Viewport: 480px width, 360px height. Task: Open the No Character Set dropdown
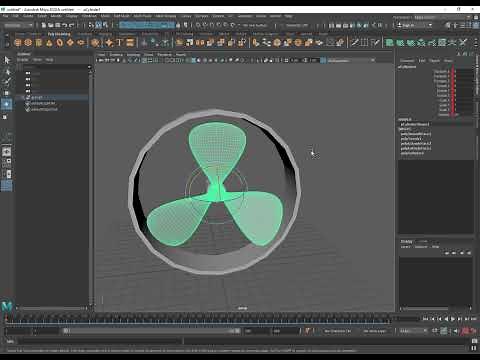pos(337,331)
